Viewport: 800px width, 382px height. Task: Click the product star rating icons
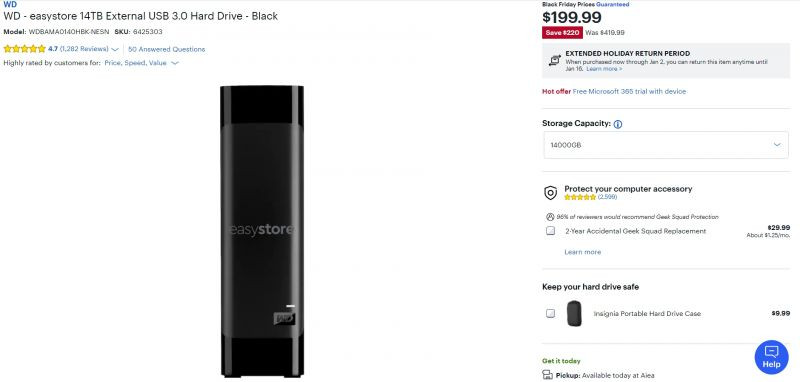[x=24, y=49]
